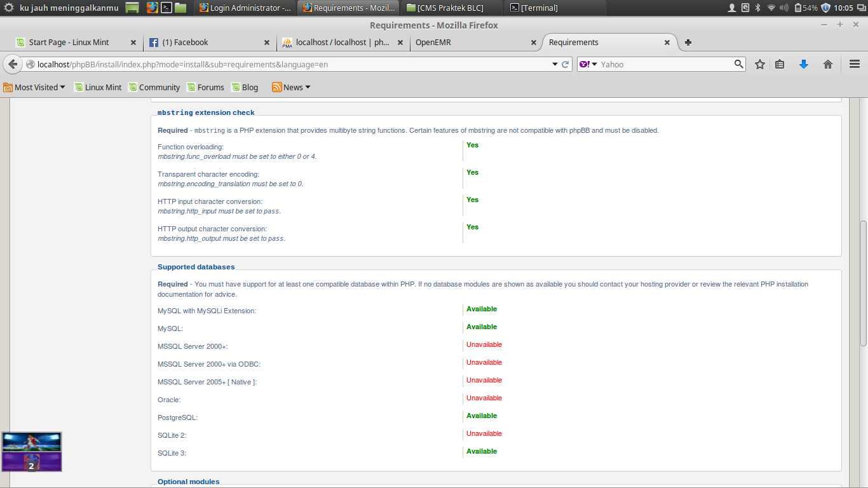The image size is (868, 488).
Task: Open the bookmarks list icon
Action: 780,64
